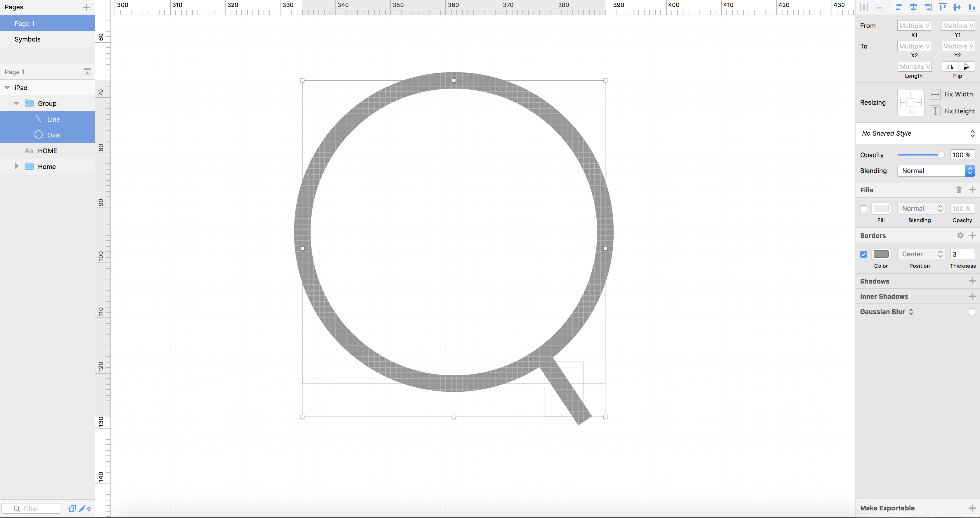Enable the Gaussian Blur checkbox
Viewport: 980px width, 518px height.
click(972, 312)
